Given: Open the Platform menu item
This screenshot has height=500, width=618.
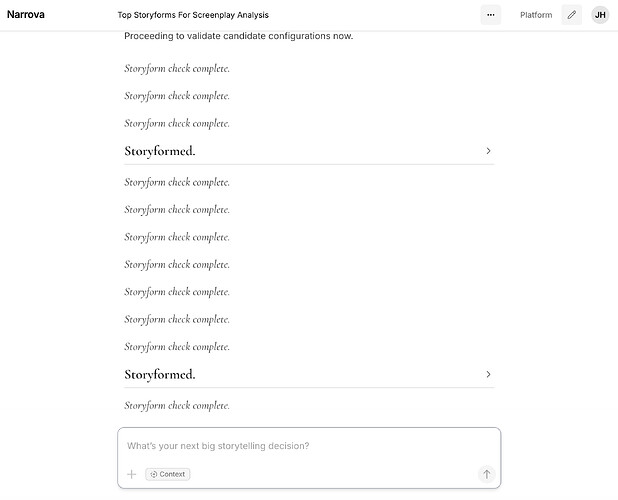Looking at the screenshot, I should 536,15.
